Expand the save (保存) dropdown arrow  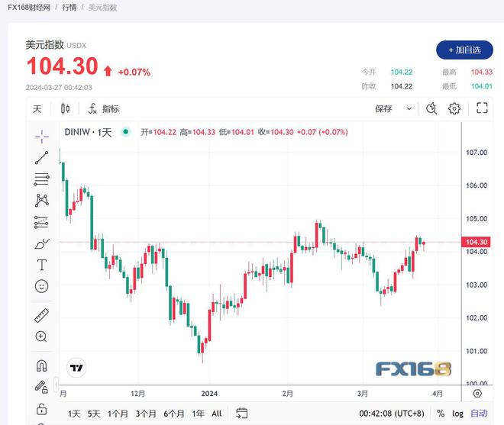coord(409,109)
